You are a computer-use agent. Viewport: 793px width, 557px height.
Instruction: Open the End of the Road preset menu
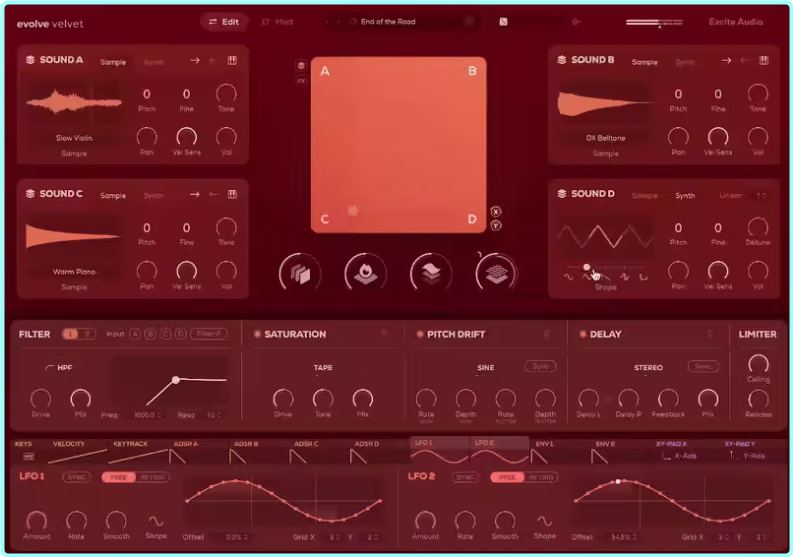(x=388, y=22)
